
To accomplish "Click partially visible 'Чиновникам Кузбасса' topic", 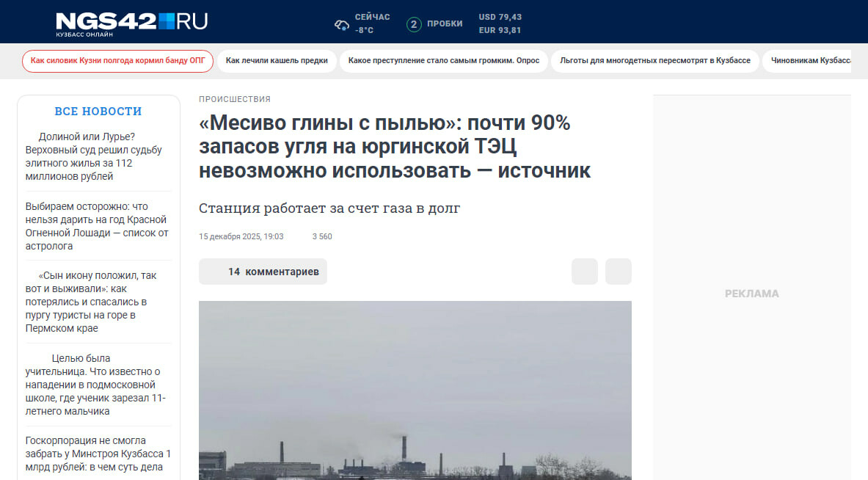I will [807, 61].
